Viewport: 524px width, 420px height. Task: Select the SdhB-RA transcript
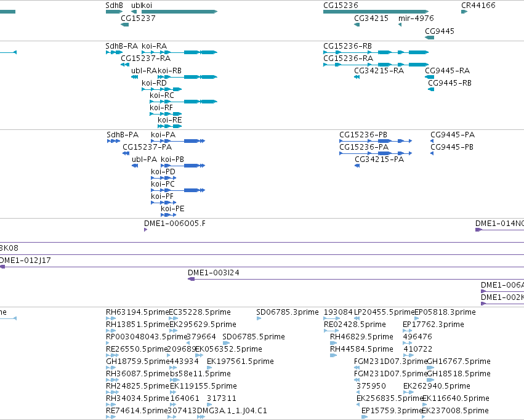(114, 52)
